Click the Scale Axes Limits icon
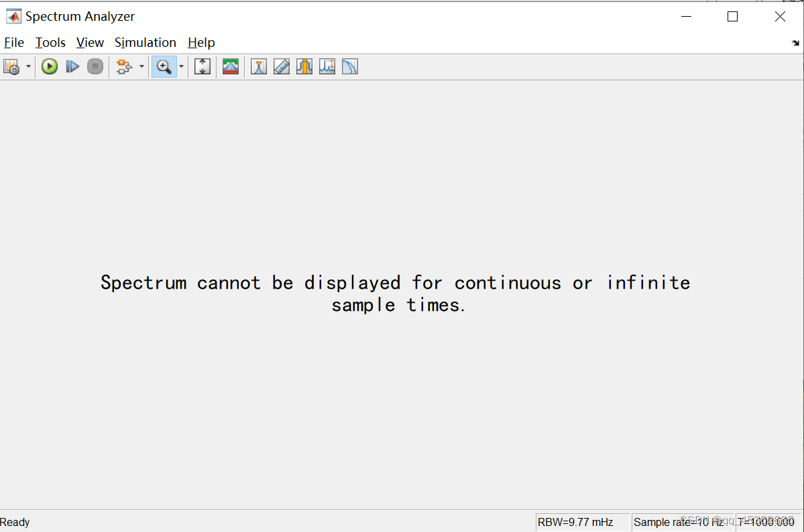The width and height of the screenshot is (804, 532). [x=203, y=66]
